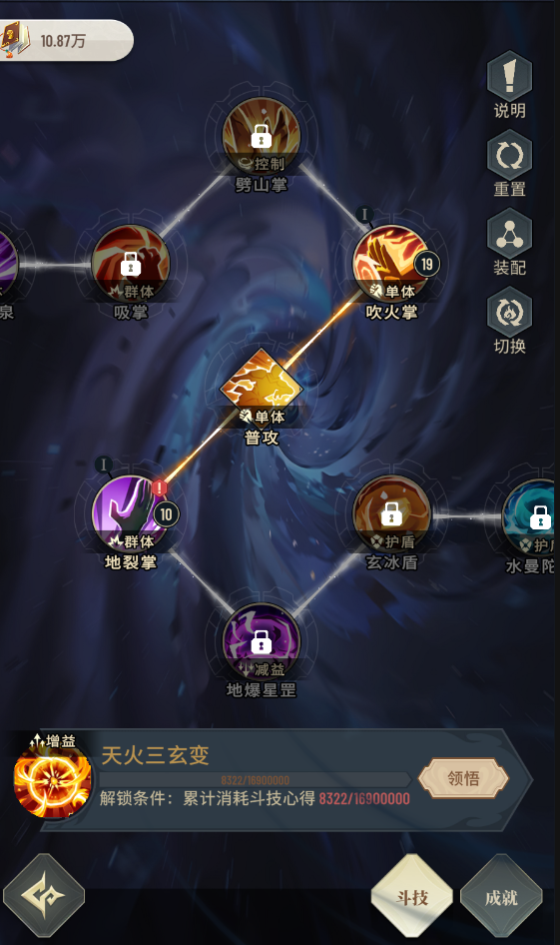Click the red alert badge on 地裂掌
The image size is (560, 945).
(x=159, y=487)
